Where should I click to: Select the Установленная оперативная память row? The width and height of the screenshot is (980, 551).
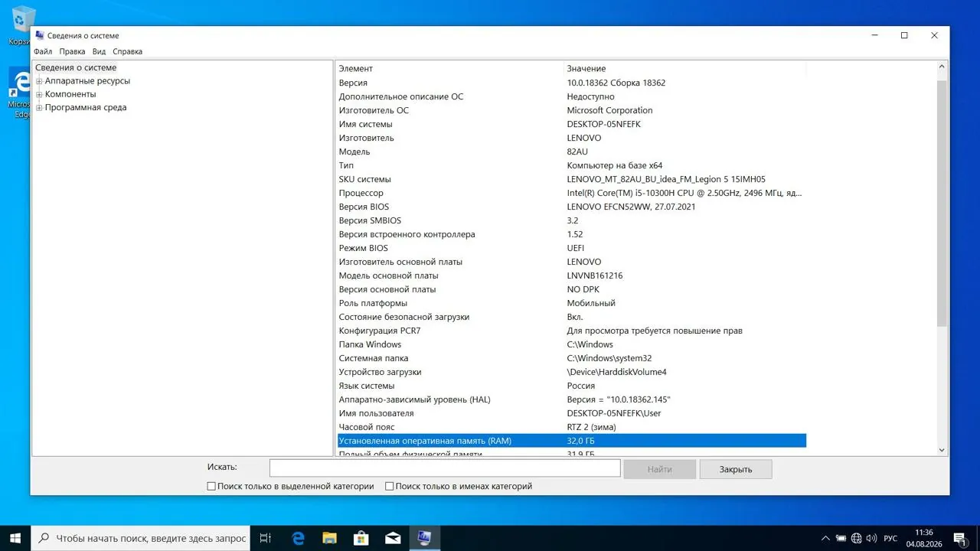coord(572,441)
